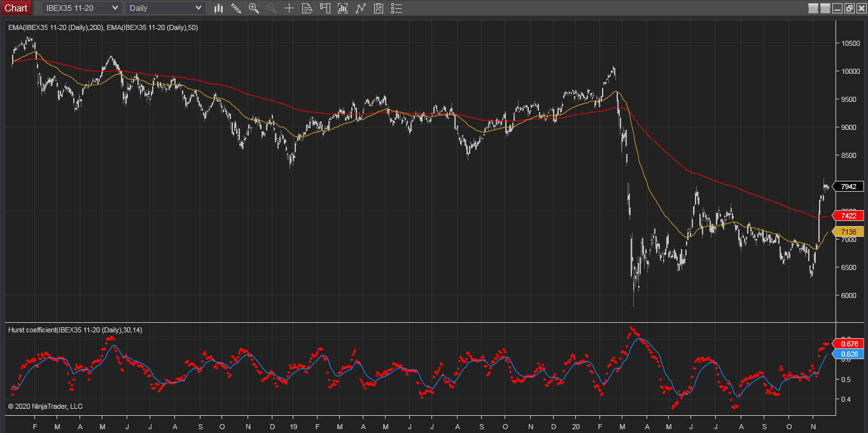Click the blue 0.626 Hurst value marker
The image size is (868, 433).
849,354
